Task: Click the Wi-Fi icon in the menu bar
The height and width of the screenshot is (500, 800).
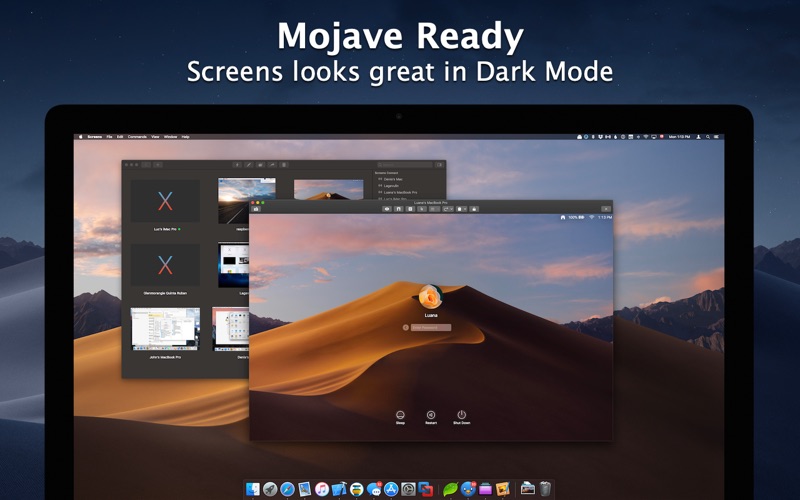Action: 645,137
